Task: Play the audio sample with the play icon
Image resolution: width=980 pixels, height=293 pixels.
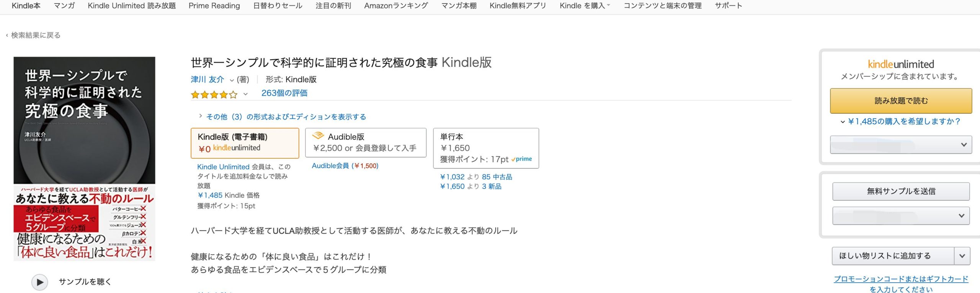Action: tap(39, 282)
